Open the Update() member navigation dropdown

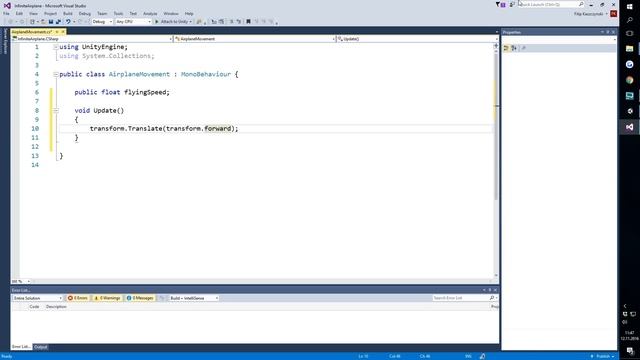(417, 39)
